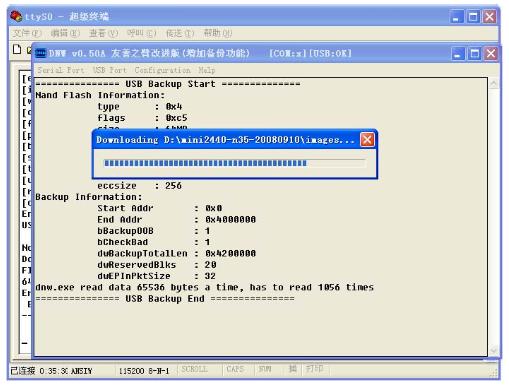Viewport: 509px width, 386px height.
Task: Open the 帮助(H) menu in HyperTerminal
Action: (x=218, y=33)
